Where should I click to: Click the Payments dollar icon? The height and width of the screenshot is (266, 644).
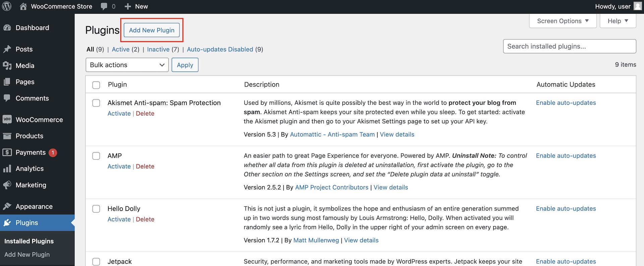7,152
